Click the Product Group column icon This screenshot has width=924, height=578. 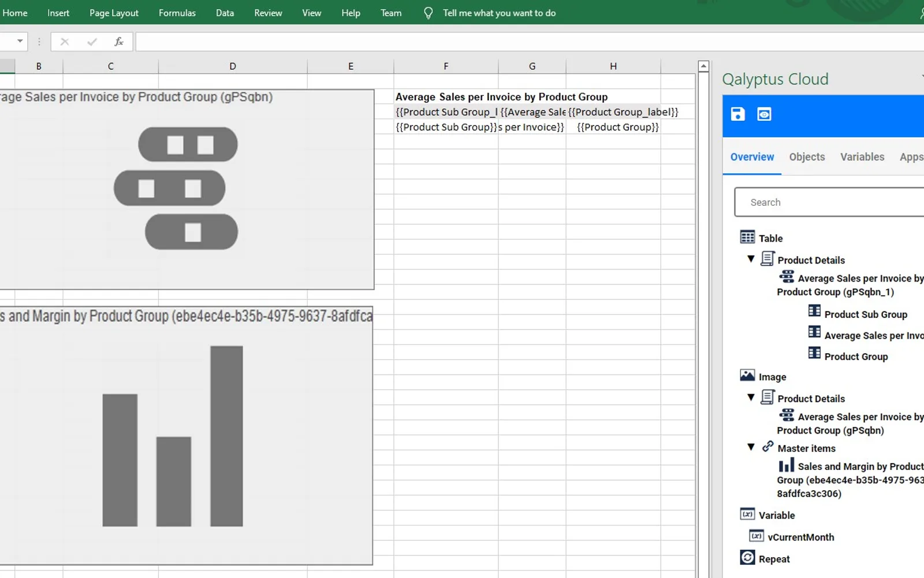(814, 353)
